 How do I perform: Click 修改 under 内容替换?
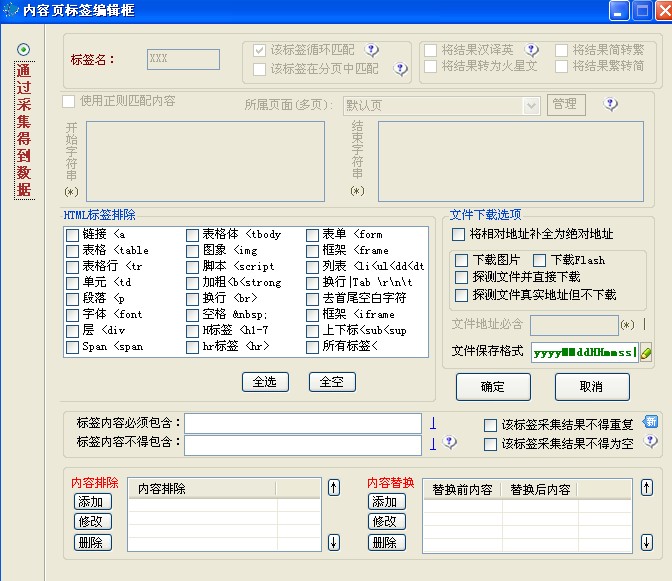[387, 521]
